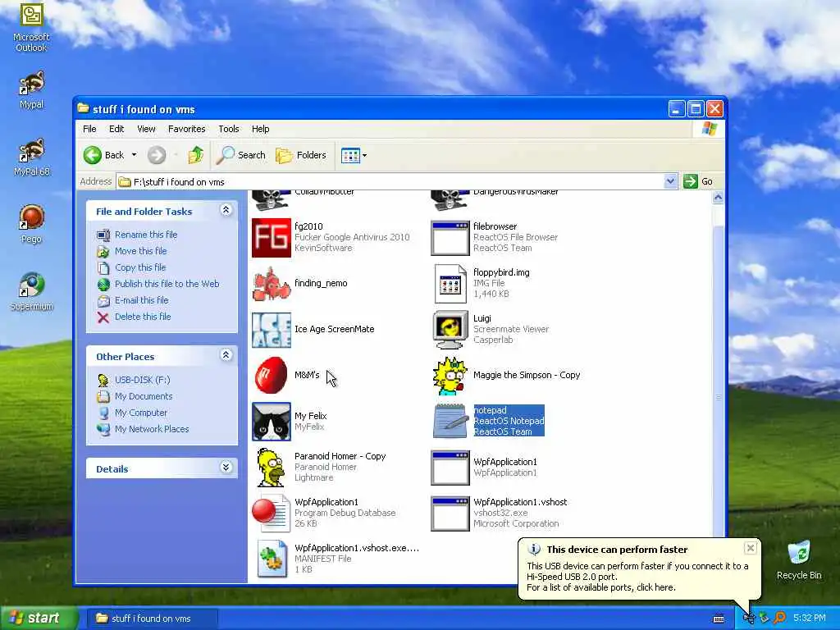Open the View menu
The width and height of the screenshot is (840, 630).
tap(146, 129)
